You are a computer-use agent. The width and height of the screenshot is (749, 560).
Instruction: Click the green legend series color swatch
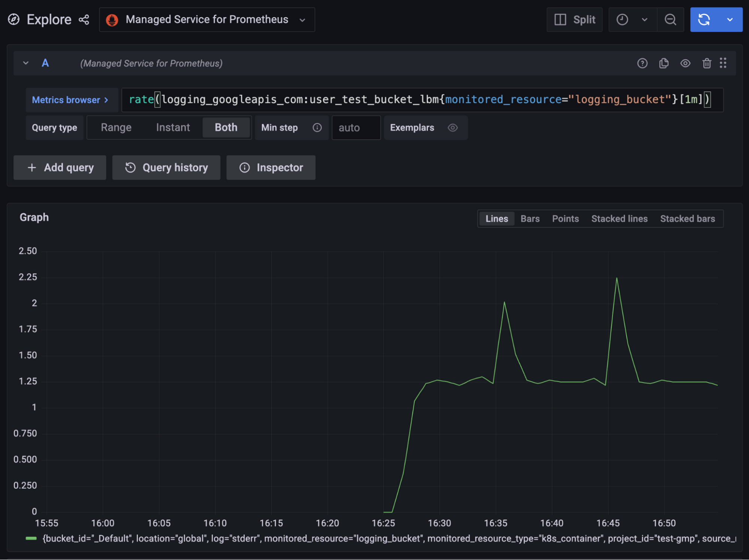31,539
